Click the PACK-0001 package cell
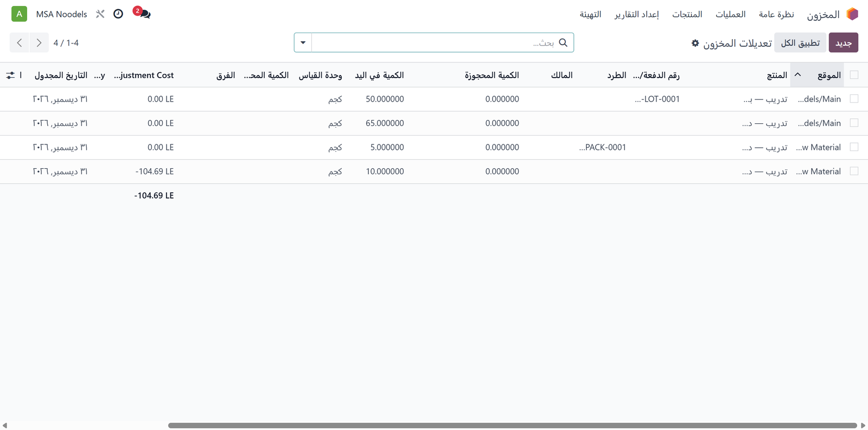The height and width of the screenshot is (430, 868). click(603, 147)
